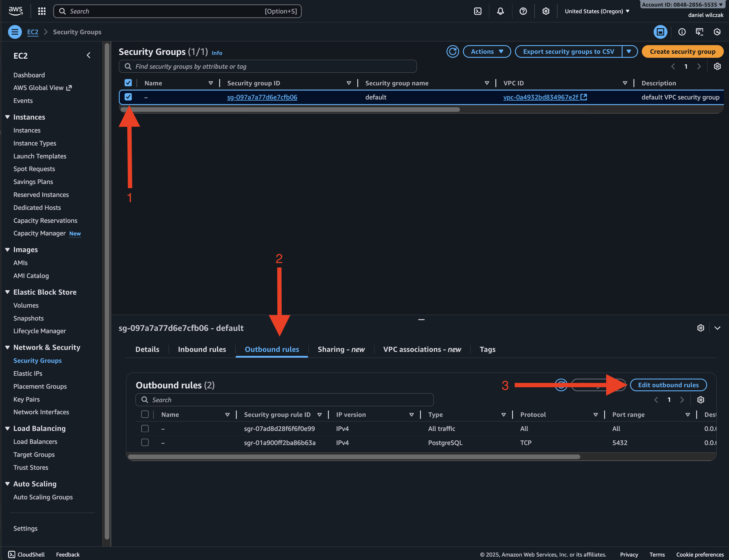Check the PostgreSQL outbound rule checkbox
Viewport: 729px width, 560px height.
145,442
